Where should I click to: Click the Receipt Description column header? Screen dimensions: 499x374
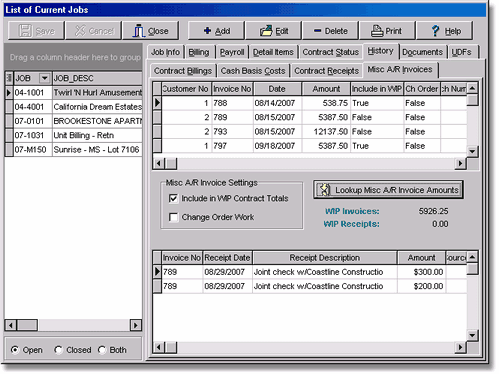pyautogui.click(x=324, y=258)
